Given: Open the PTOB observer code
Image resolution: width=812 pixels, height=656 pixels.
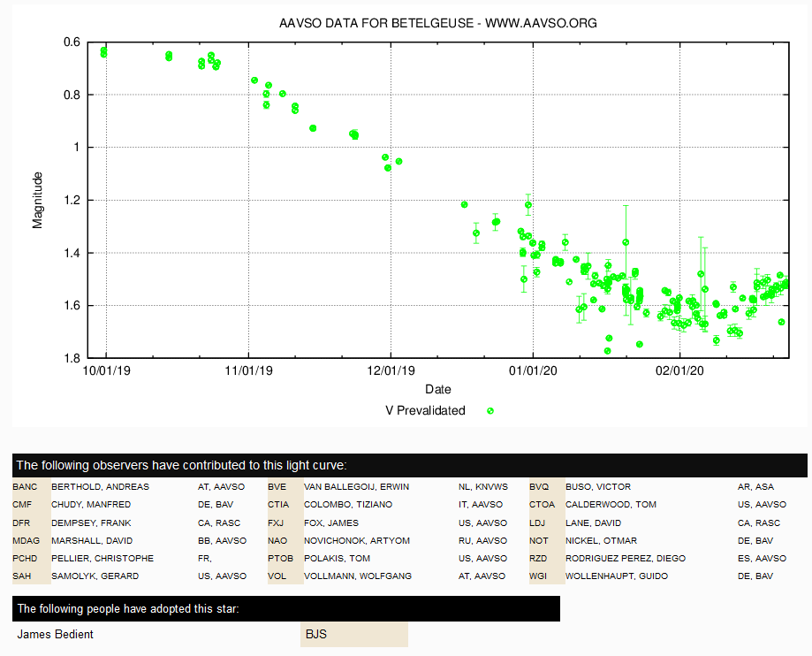Looking at the screenshot, I should [x=280, y=558].
